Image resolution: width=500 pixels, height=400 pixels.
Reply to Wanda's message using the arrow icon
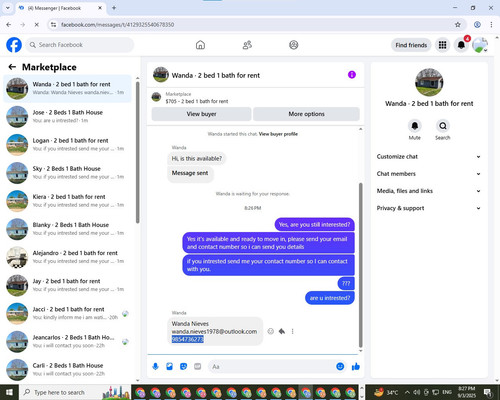[x=282, y=331]
